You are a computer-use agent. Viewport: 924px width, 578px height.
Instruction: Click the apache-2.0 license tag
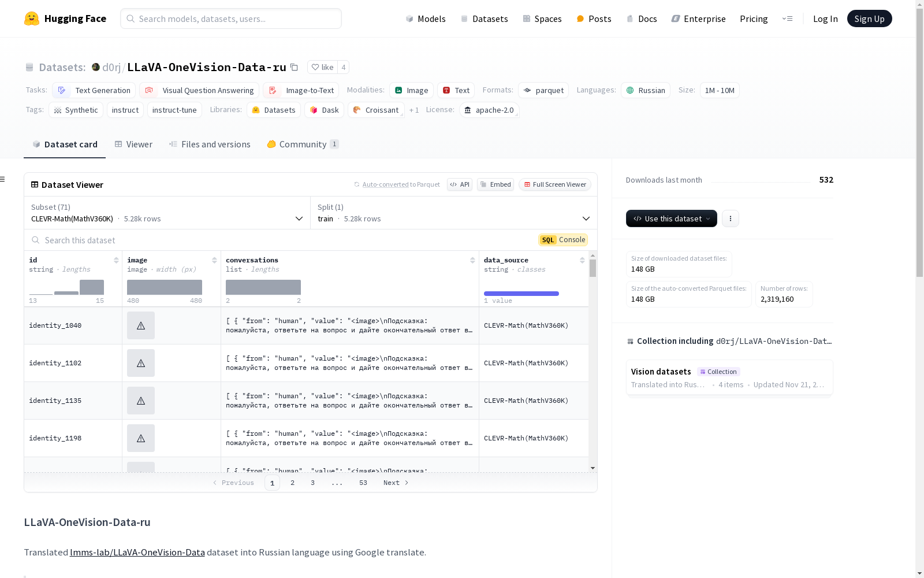pyautogui.click(x=489, y=110)
